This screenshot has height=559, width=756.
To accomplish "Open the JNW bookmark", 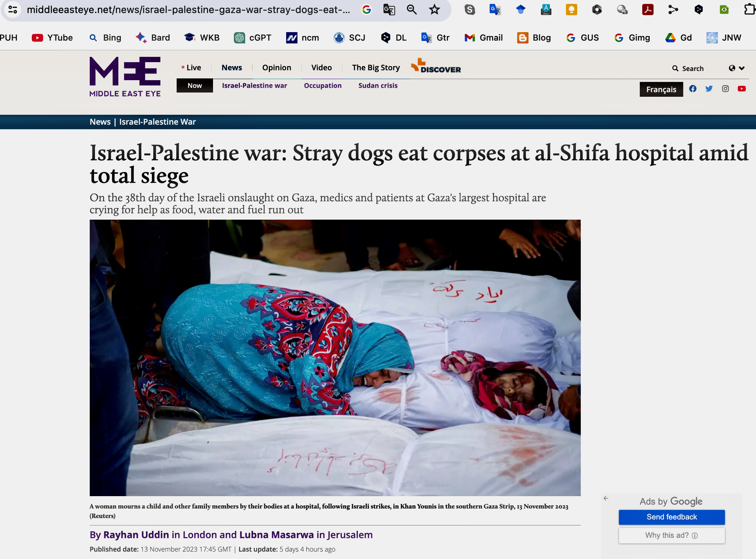I will (723, 38).
